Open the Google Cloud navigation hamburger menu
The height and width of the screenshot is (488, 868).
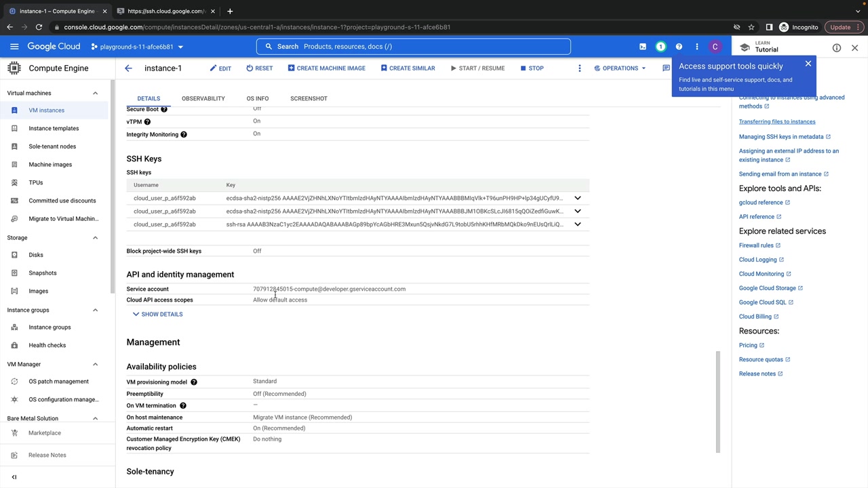pos(14,47)
